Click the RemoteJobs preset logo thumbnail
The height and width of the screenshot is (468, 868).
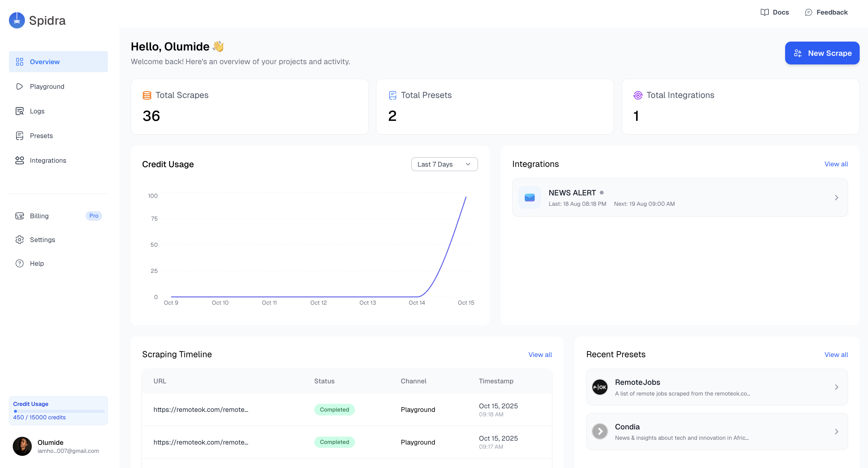pos(600,387)
